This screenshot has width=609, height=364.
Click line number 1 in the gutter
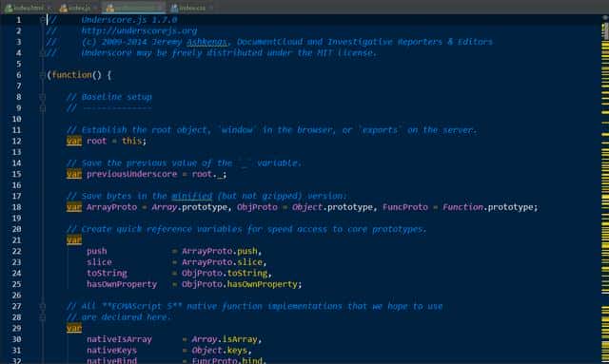click(x=18, y=20)
